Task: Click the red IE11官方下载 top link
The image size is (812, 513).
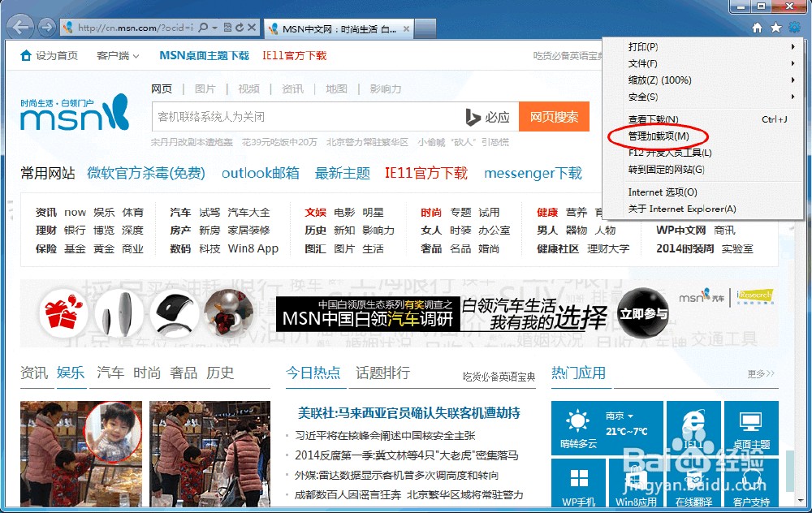Action: click(x=294, y=55)
